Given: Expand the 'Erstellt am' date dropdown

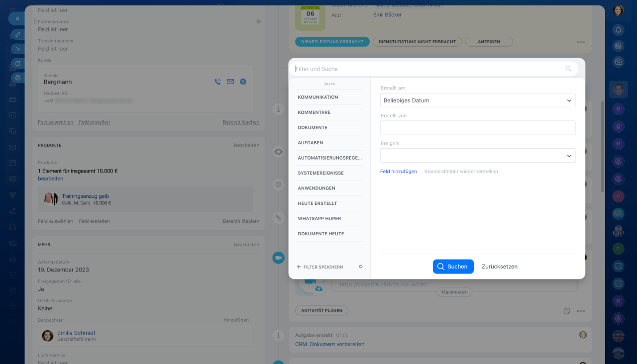Looking at the screenshot, I should 477,100.
